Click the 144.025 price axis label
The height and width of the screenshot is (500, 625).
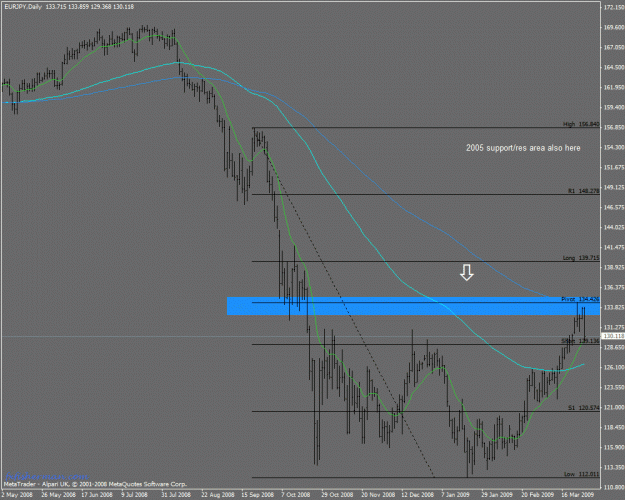click(x=614, y=227)
